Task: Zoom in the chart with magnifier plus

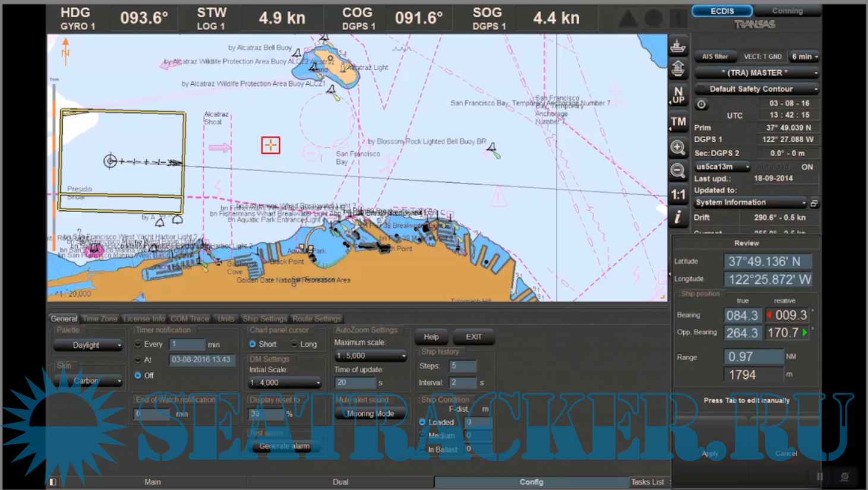Action: [678, 147]
